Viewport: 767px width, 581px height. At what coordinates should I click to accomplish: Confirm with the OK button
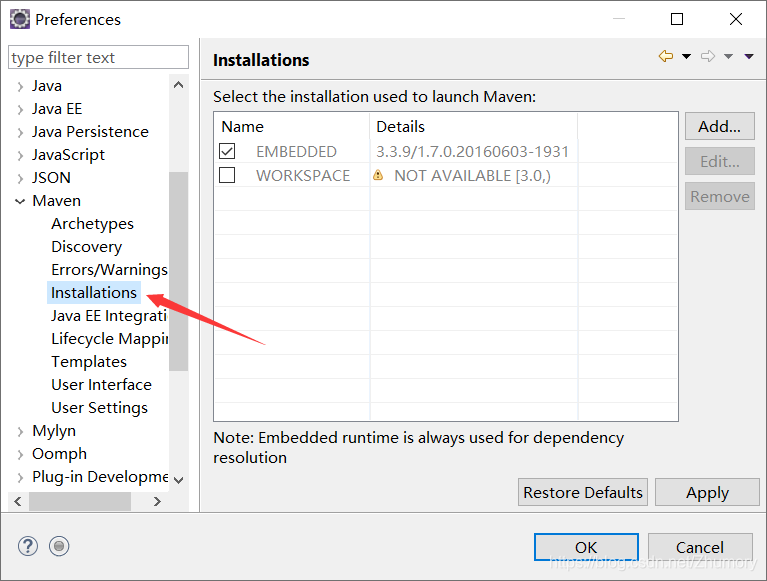[x=586, y=547]
